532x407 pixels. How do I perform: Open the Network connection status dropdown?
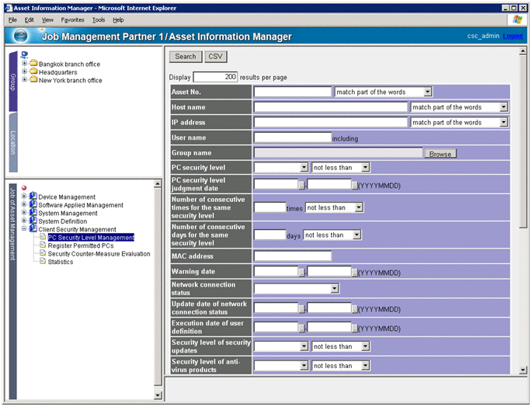335,289
